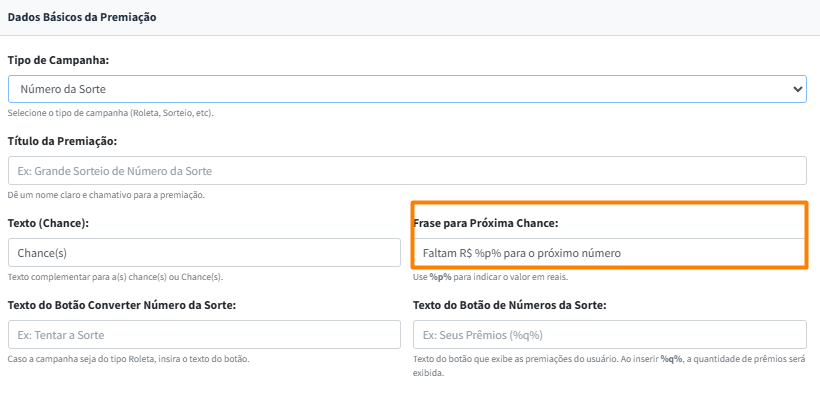Click the 'Caso a campanha seja Roleta' hint
820x402 pixels.
click(128, 358)
